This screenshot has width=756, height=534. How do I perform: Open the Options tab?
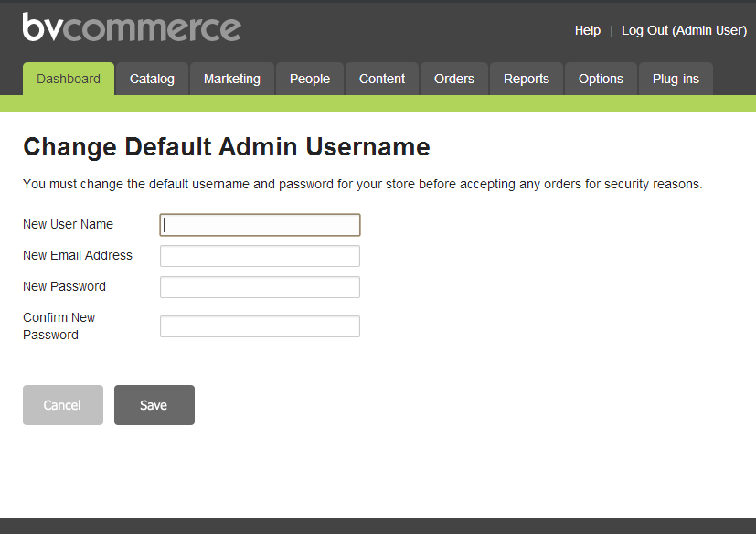point(601,79)
